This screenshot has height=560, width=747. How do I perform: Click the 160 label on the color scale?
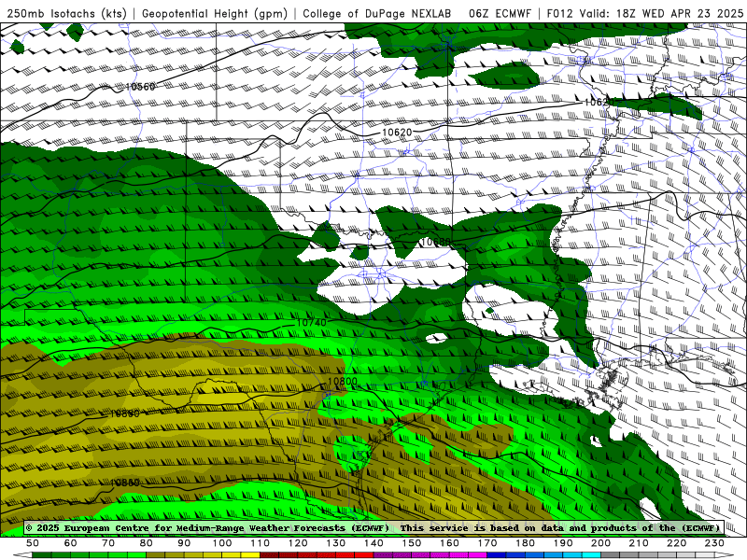coord(449,543)
